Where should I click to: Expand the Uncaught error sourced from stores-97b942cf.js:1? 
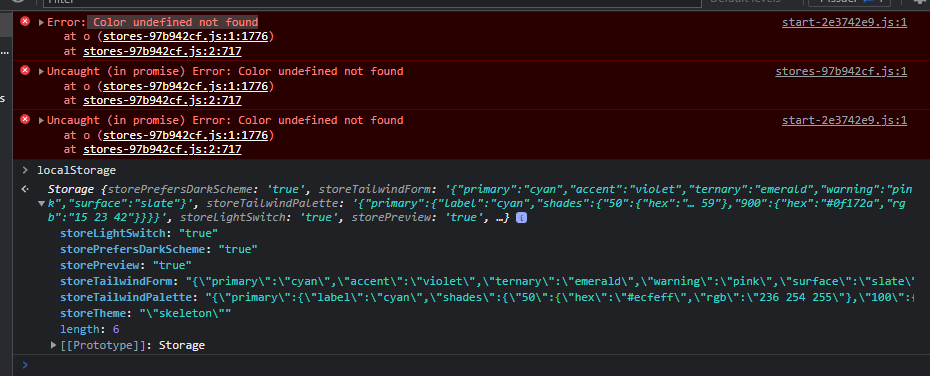(x=42, y=72)
